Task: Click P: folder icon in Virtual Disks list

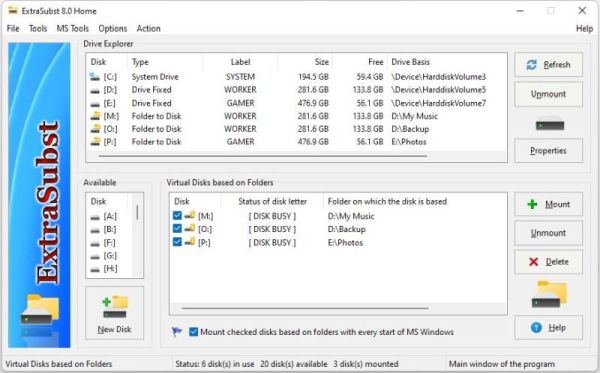Action: (190, 242)
